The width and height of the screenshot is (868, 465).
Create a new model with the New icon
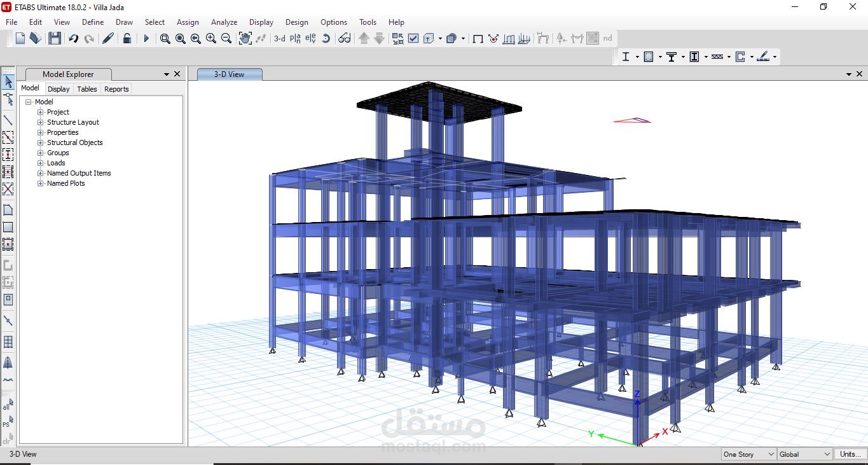[20, 39]
